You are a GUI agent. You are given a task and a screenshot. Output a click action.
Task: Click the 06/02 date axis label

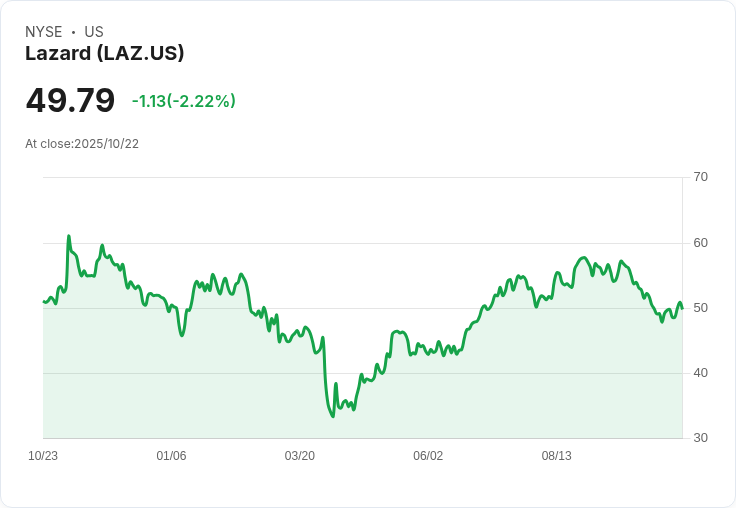pos(428,456)
